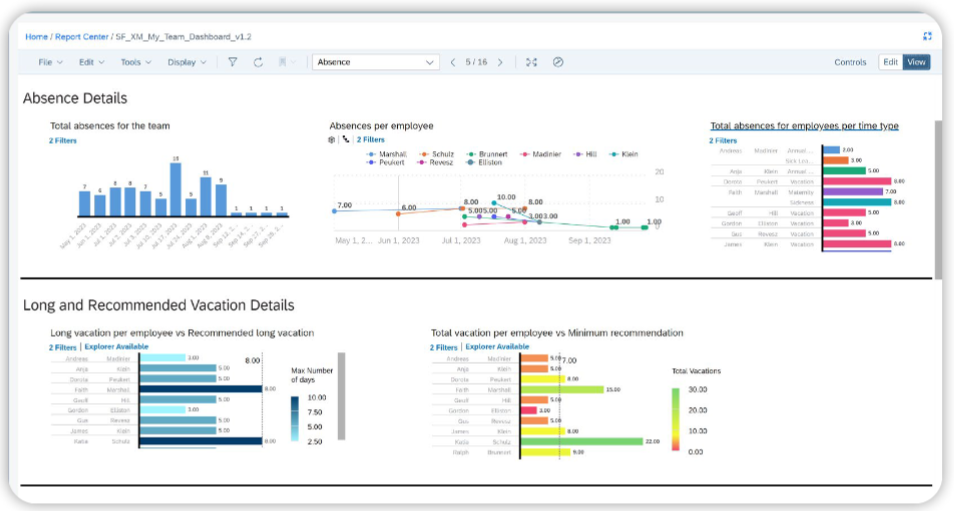This screenshot has height=511, width=954.
Task: Open the toolbar Edit menu
Action: [x=91, y=62]
